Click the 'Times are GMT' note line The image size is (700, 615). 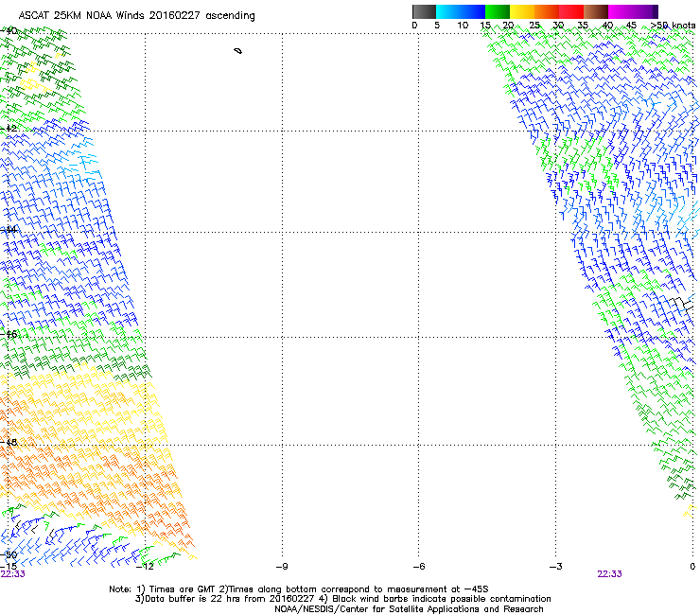(299, 589)
